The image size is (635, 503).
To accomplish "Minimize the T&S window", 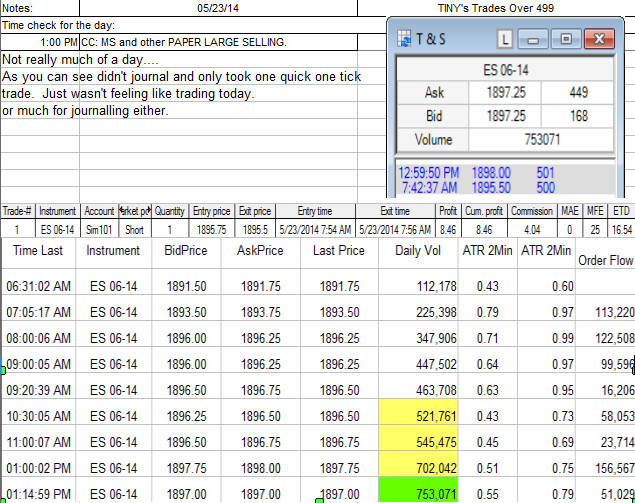I will coord(533,39).
